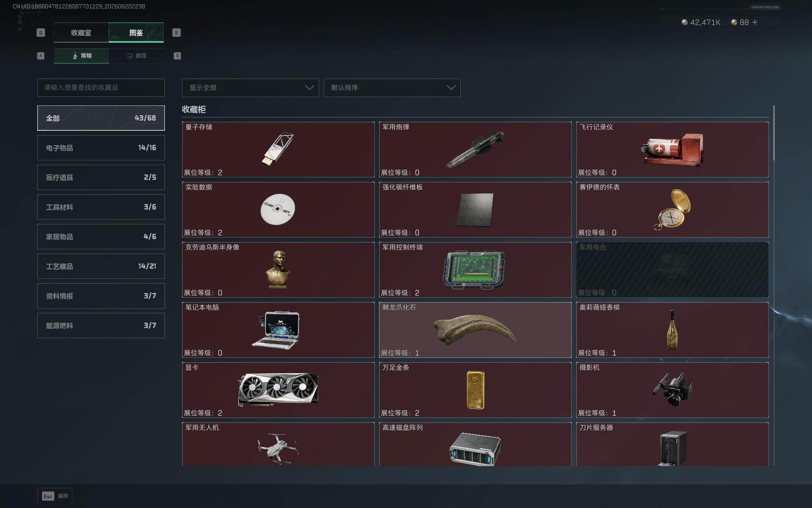Open the 图鉴 tab
This screenshot has height=508, width=812.
tap(136, 33)
